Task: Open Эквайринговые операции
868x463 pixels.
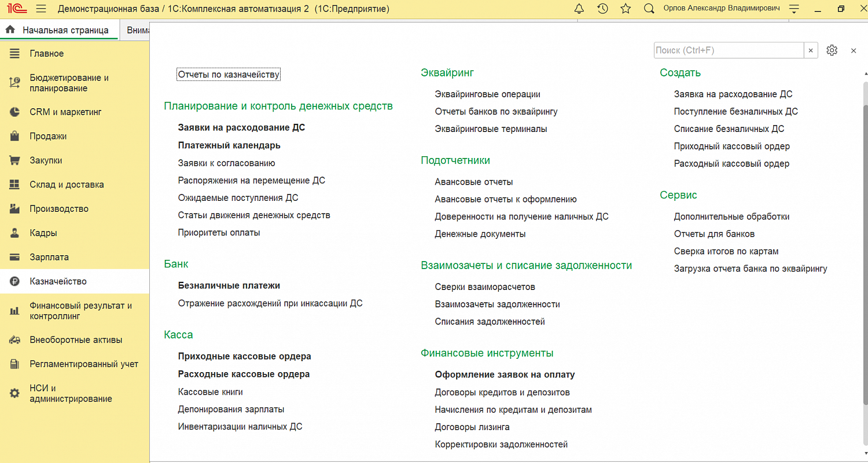Action: pyautogui.click(x=487, y=94)
